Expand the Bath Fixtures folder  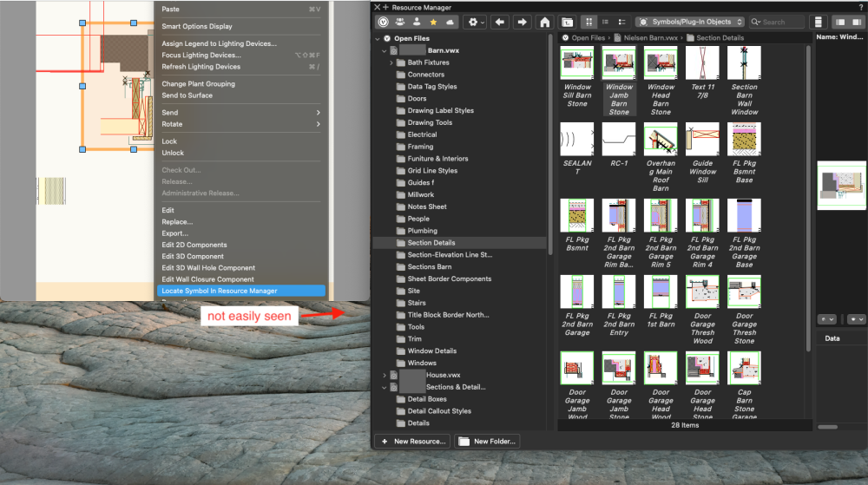tap(391, 62)
